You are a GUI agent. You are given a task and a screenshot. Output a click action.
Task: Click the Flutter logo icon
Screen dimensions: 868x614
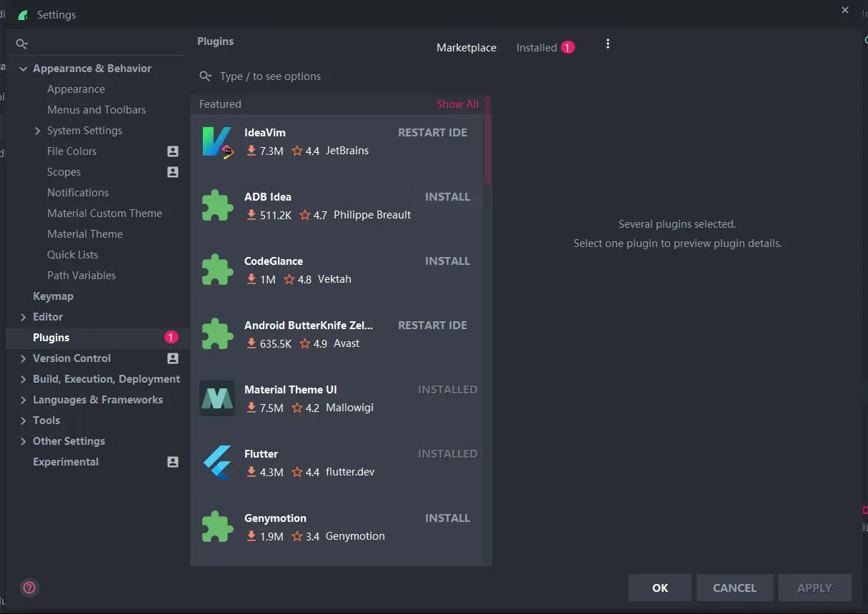point(217,463)
